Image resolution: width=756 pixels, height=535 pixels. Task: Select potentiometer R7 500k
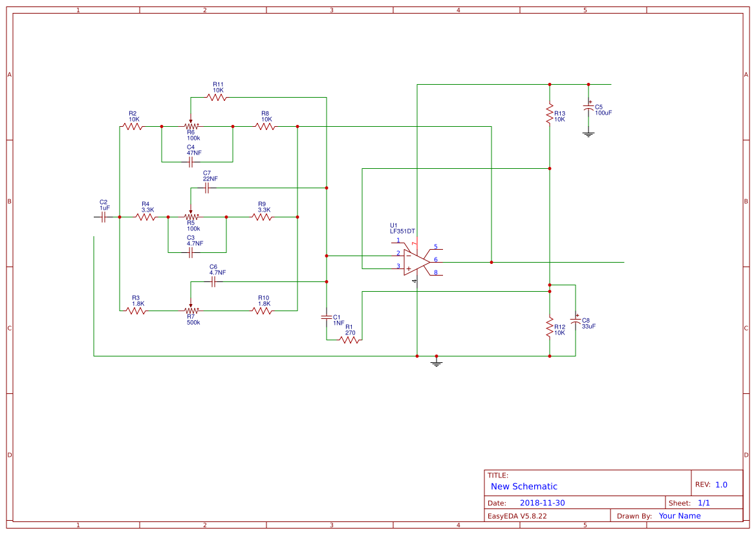click(x=191, y=311)
